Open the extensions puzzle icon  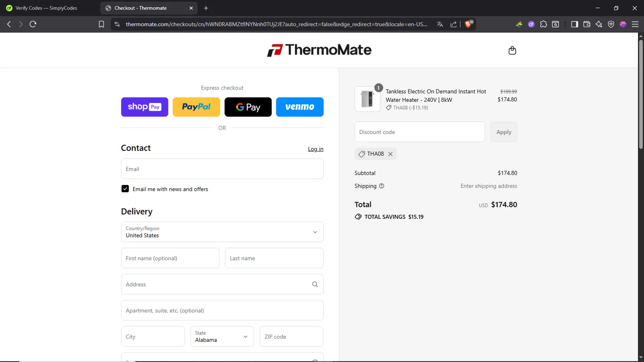coord(544,24)
